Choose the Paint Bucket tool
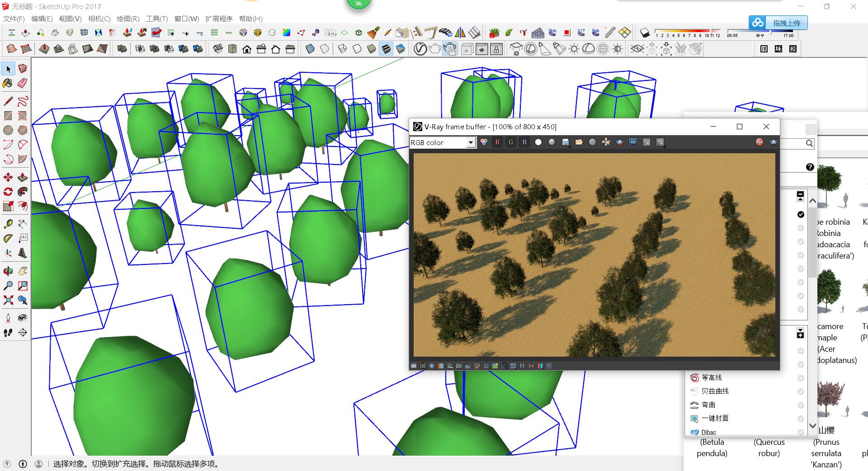Screen dimensions: 868x471 [8, 83]
